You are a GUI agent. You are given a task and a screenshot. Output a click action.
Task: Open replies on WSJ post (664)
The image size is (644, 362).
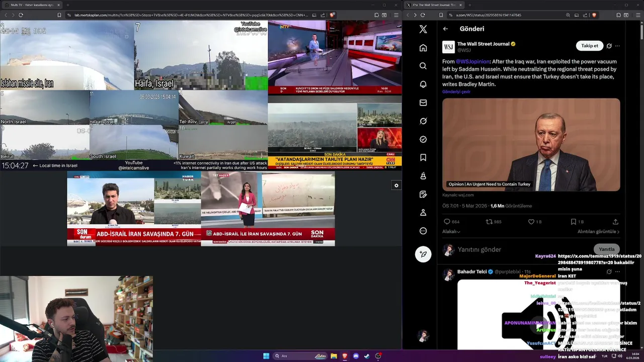click(451, 222)
